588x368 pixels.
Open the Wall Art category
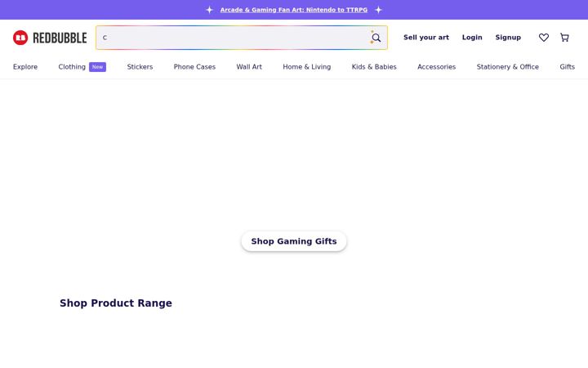pos(249,67)
